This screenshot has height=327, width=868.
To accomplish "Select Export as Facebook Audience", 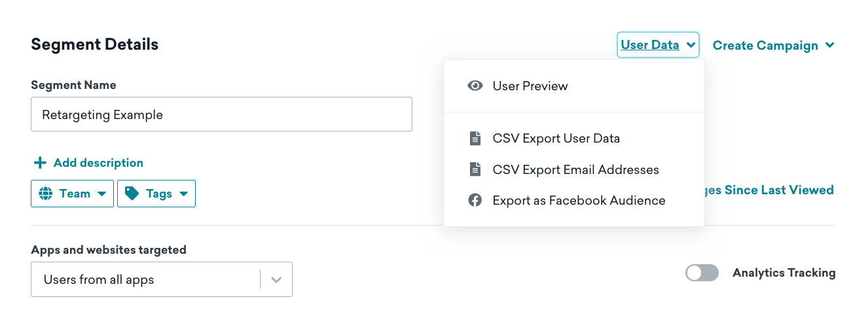I will pos(579,201).
